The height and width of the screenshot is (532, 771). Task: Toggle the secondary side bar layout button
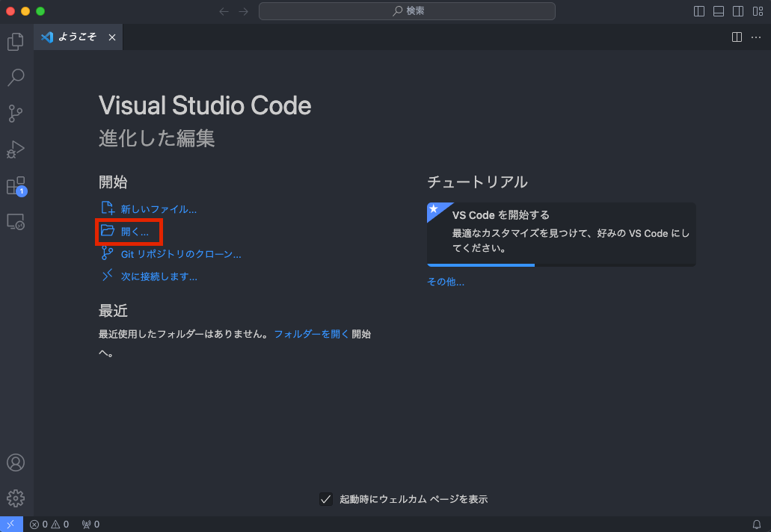point(738,11)
